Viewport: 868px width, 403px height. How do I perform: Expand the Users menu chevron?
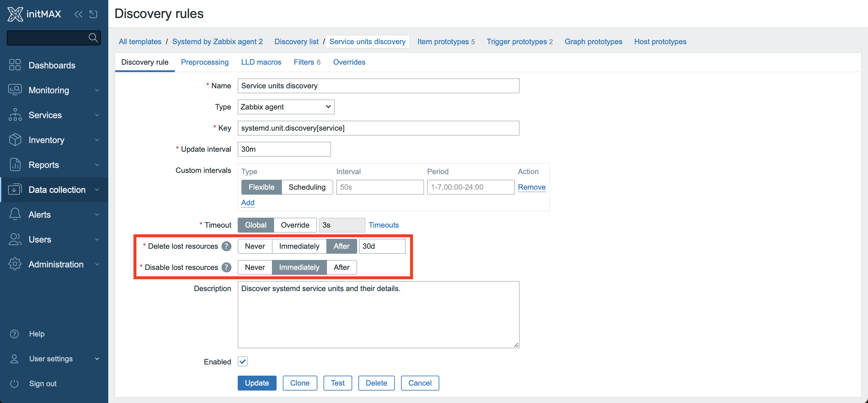pos(97,240)
